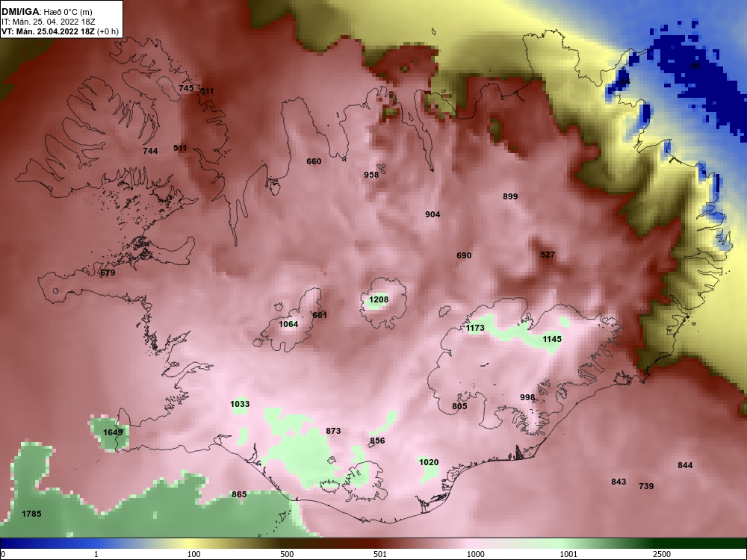This screenshot has width=747, height=560.
Task: Click the 501 tick on the color scale
Action: click(x=380, y=554)
